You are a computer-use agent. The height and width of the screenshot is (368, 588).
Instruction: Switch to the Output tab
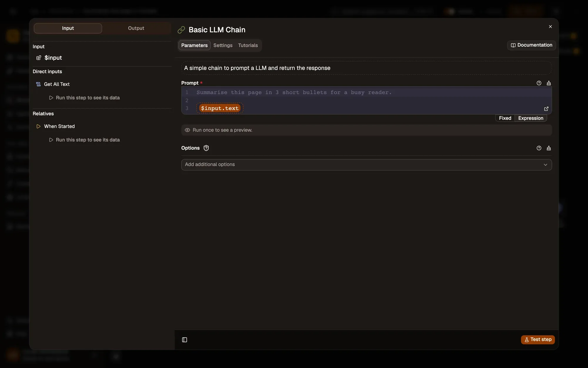[x=136, y=28]
